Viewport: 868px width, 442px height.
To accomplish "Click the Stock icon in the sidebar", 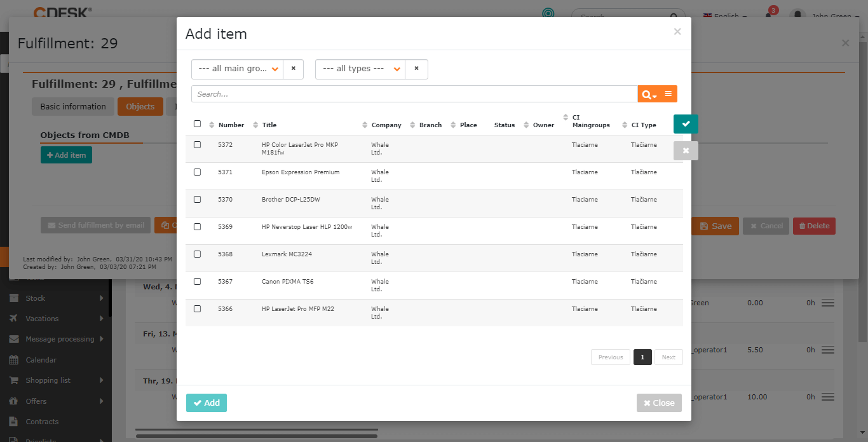I will pyautogui.click(x=14, y=298).
